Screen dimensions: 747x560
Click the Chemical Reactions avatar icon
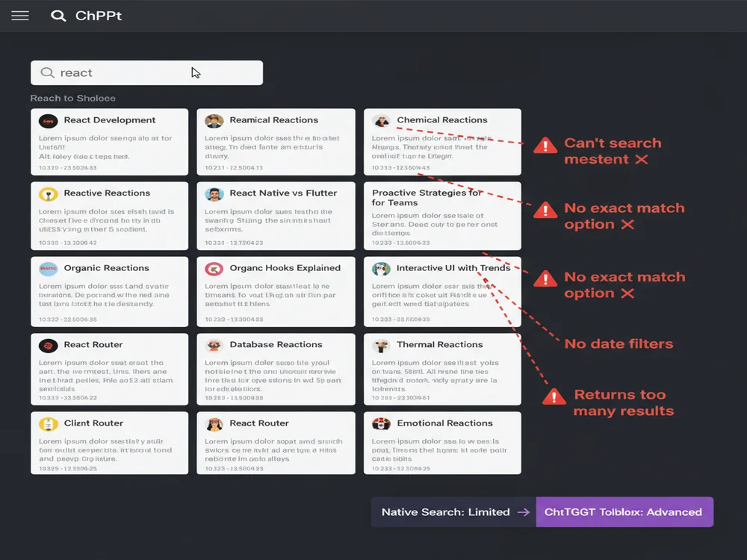tap(382, 120)
